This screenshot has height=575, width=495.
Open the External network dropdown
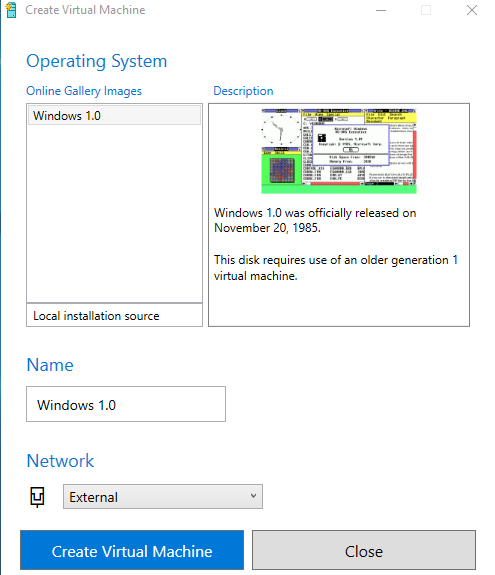pos(163,497)
